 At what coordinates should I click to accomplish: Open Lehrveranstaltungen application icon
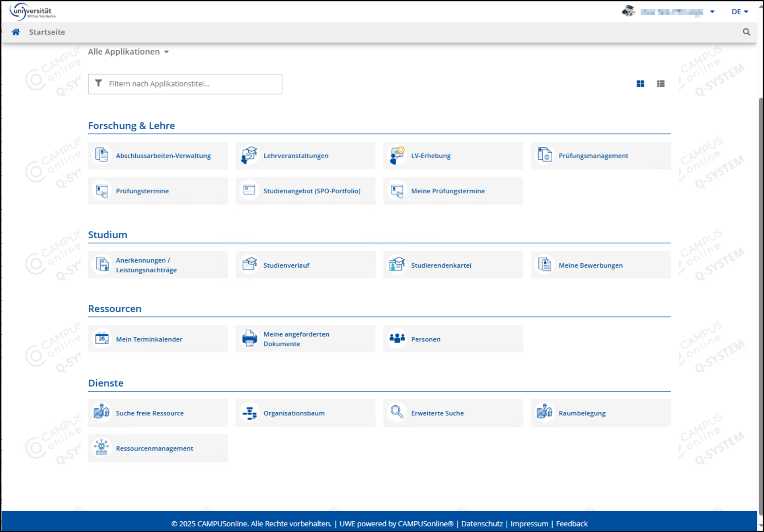249,155
